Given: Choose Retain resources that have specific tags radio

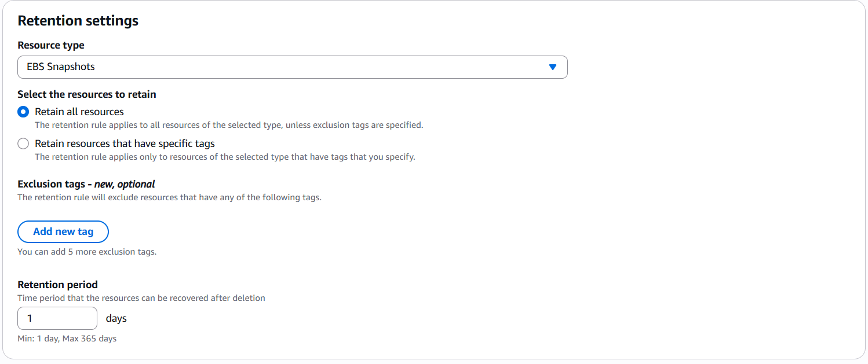Looking at the screenshot, I should [x=23, y=144].
